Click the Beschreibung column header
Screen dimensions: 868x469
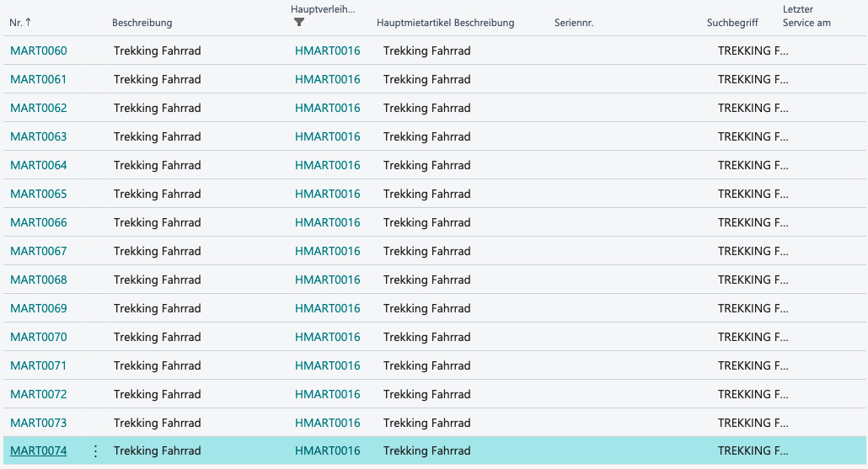coord(142,23)
